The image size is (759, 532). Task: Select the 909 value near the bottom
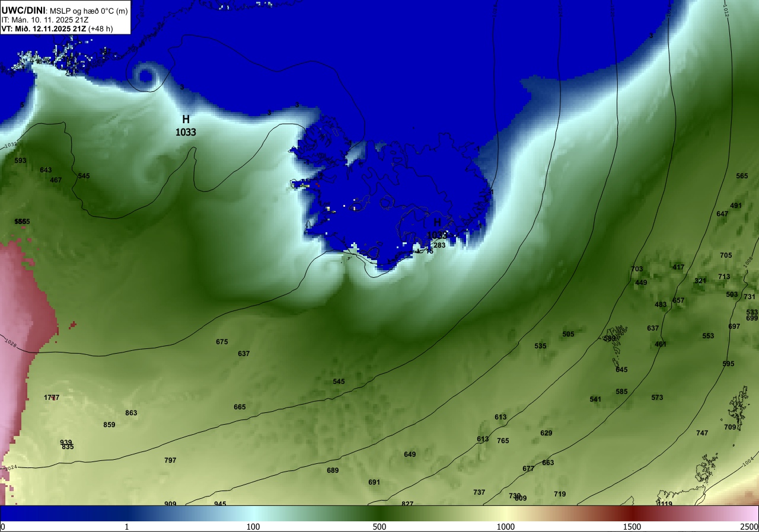tap(170, 503)
